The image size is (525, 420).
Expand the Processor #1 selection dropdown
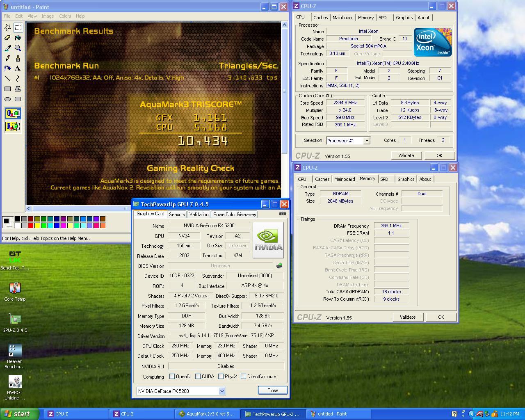(367, 141)
